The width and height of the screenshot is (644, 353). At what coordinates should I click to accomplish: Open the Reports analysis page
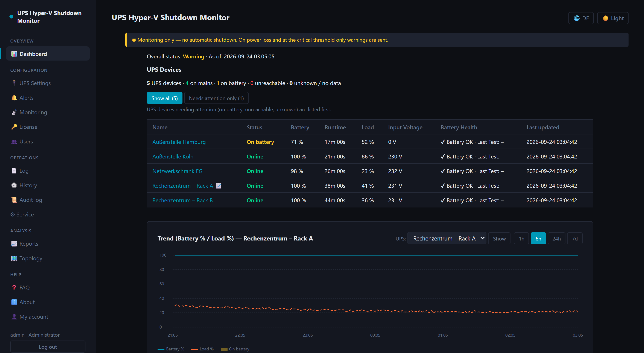(x=48, y=244)
